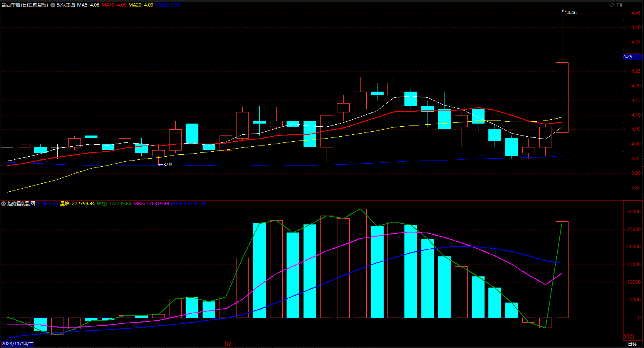The image size is (644, 348).
Task: Click the current price tag 4.29
Action: coord(632,57)
